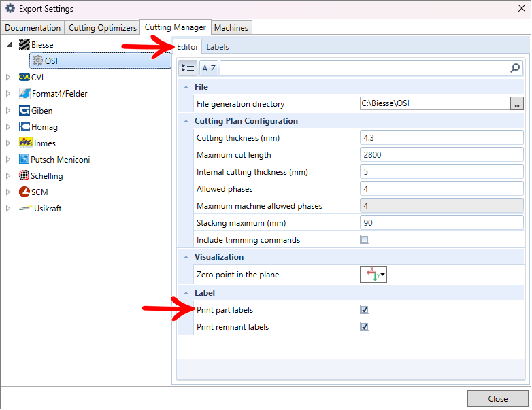
Task: Open the Zero point in plane dropdown
Action: click(373, 274)
